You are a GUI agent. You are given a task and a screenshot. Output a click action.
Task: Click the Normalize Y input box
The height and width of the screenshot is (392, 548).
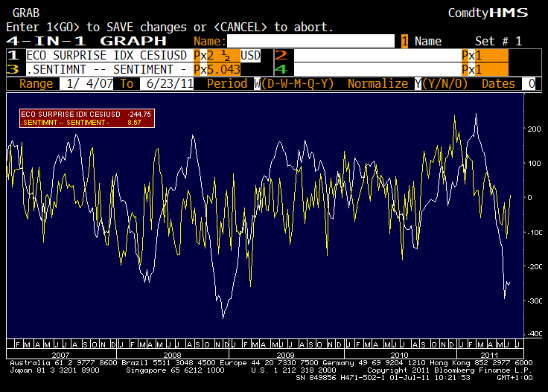[418, 84]
